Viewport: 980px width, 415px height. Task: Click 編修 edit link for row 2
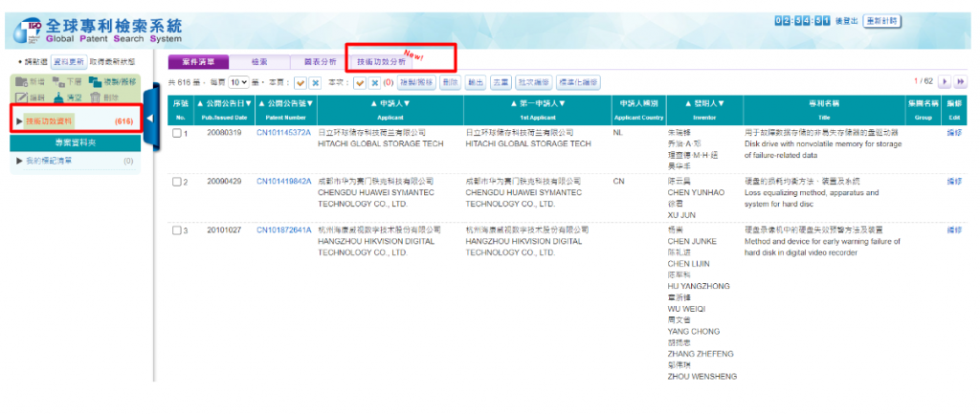(x=954, y=182)
